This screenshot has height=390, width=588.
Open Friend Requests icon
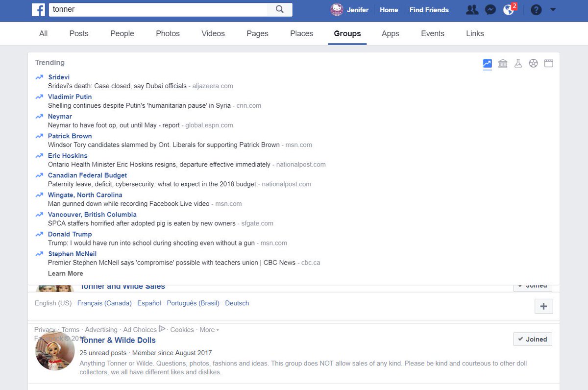[472, 10]
